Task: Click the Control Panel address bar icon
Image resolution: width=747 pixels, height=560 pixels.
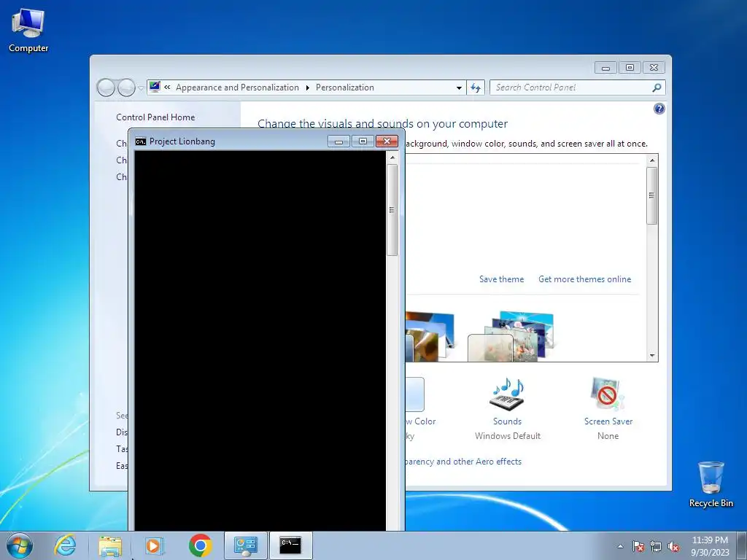Action: coord(155,87)
